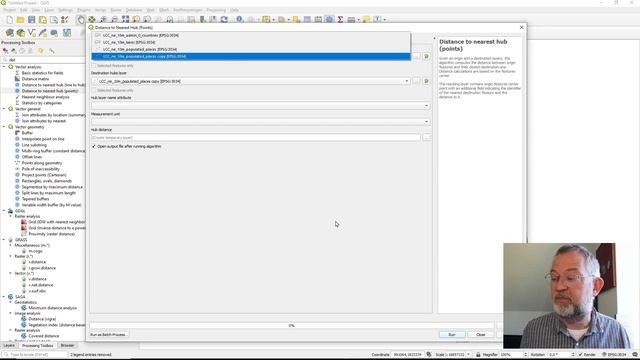The width and height of the screenshot is (640, 360).
Task: Collapse the Vector analysis group
Action: (x=4, y=67)
